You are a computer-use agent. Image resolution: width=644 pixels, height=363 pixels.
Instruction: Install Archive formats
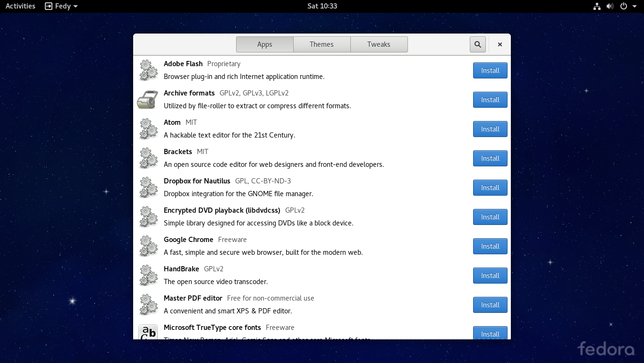[x=490, y=100]
